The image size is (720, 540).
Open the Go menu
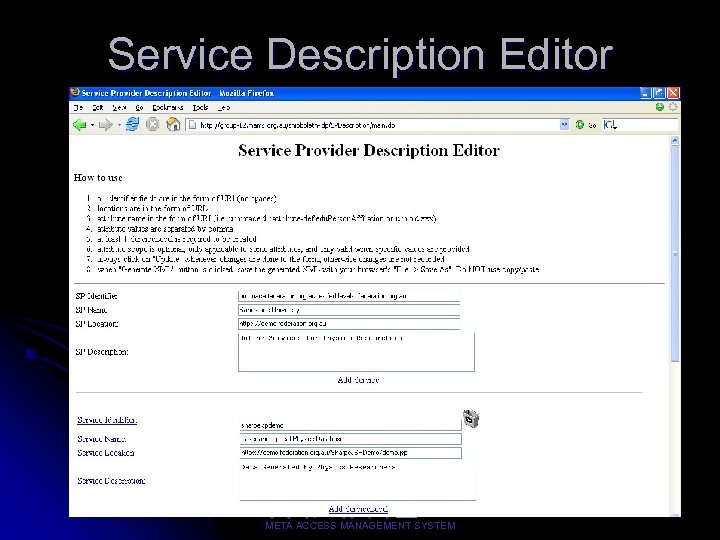pyautogui.click(x=140, y=107)
